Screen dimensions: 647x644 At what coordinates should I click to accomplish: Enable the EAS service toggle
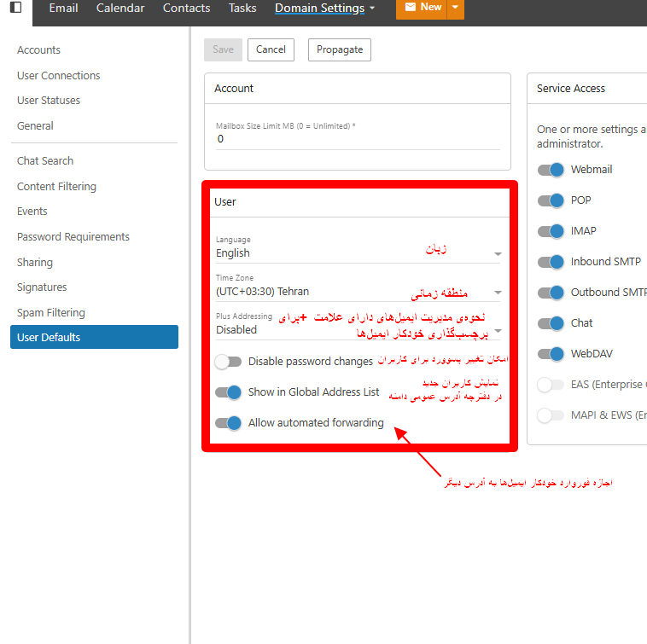(551, 385)
